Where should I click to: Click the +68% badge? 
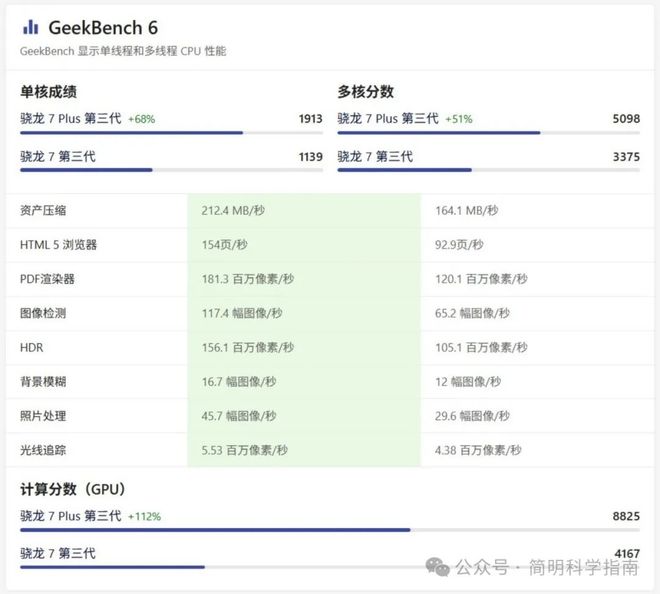coord(142,119)
